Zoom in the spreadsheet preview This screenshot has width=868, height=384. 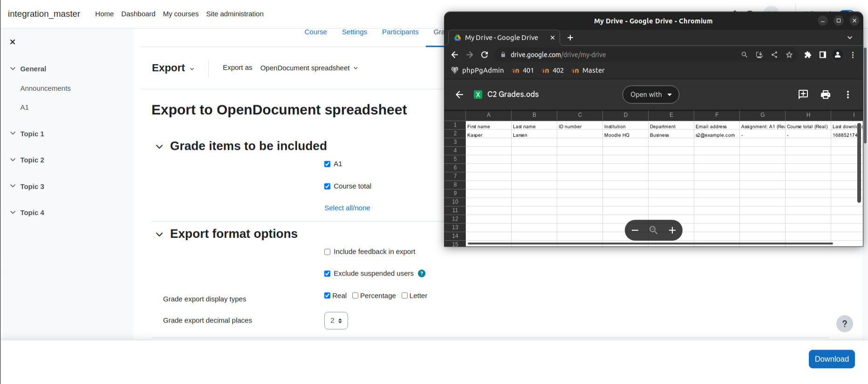(672, 230)
